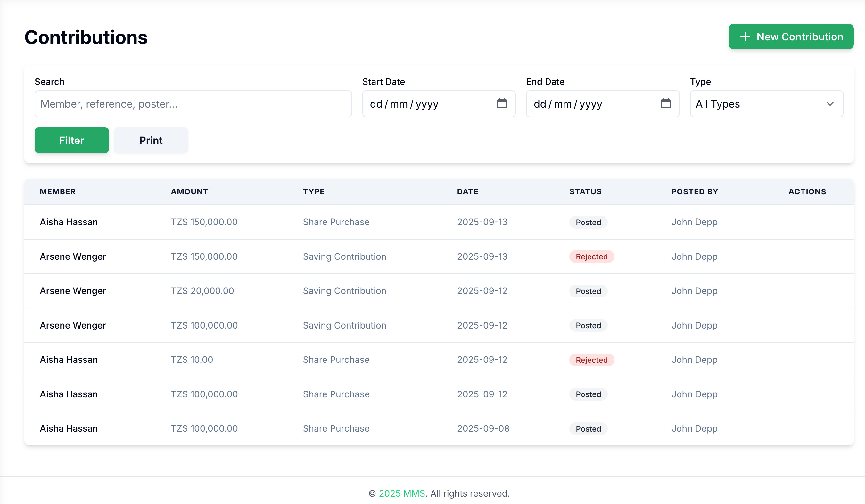Apply filters with the Filter button
The height and width of the screenshot is (504, 865).
pos(72,140)
